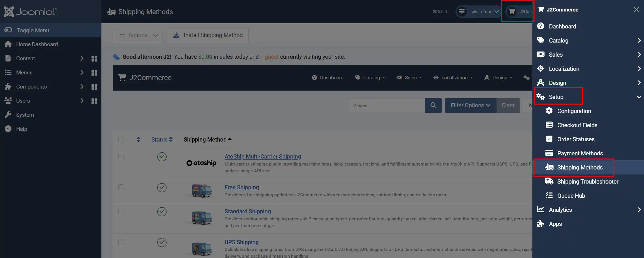The image size is (644, 258).
Task: Open Users dashboard grid icon
Action: 94,101
